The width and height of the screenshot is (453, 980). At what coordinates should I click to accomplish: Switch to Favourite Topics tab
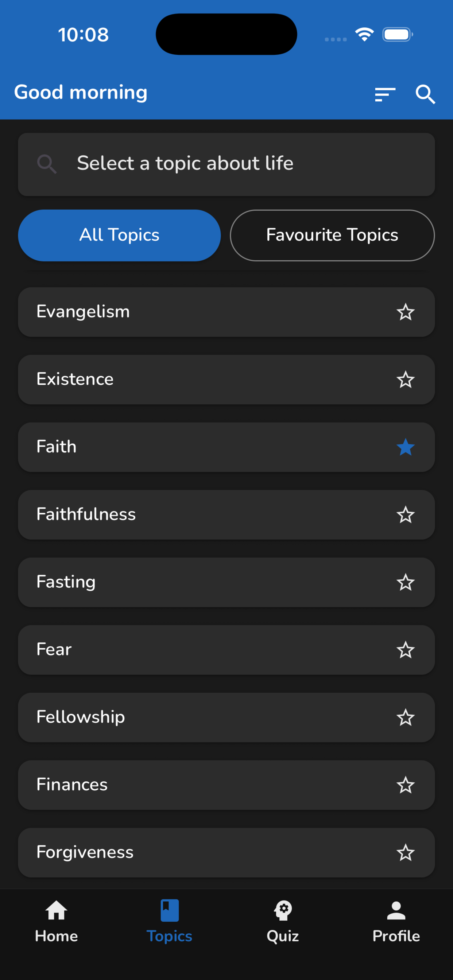[332, 235]
